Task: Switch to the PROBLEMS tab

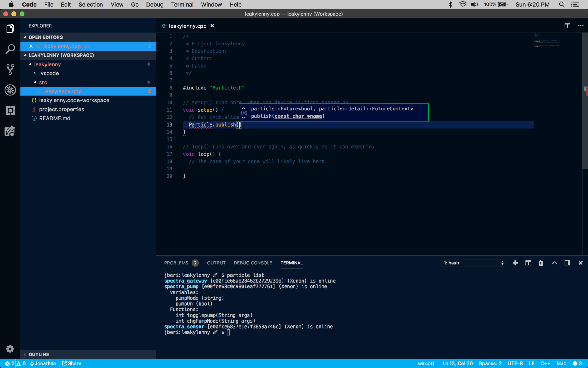Action: pos(176,263)
